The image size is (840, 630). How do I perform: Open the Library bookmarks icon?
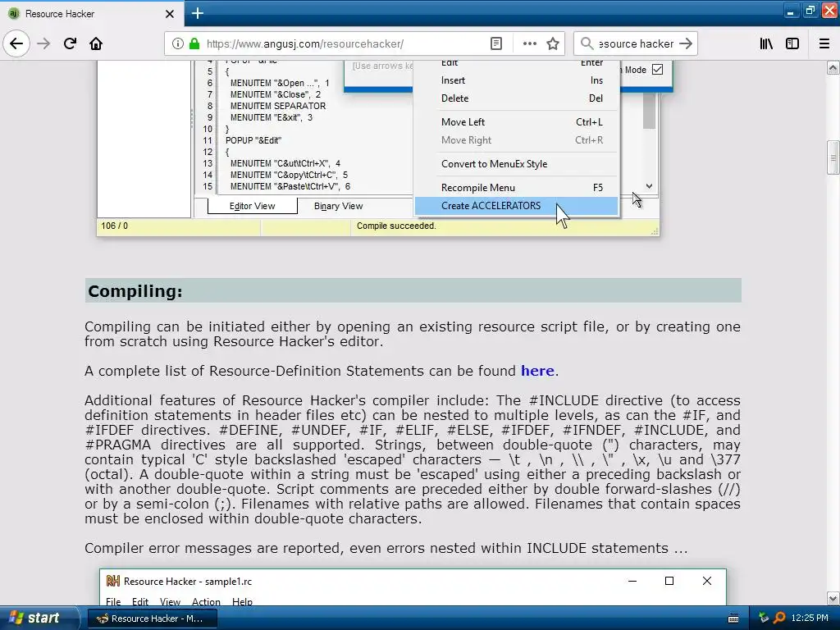click(766, 43)
